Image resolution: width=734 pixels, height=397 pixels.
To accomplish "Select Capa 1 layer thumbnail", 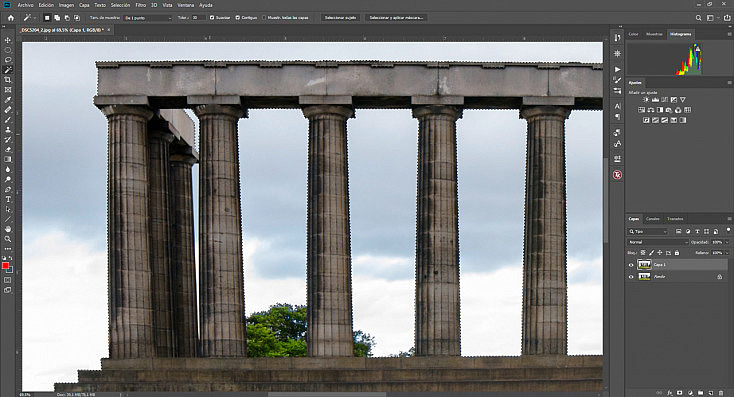I will 644,265.
